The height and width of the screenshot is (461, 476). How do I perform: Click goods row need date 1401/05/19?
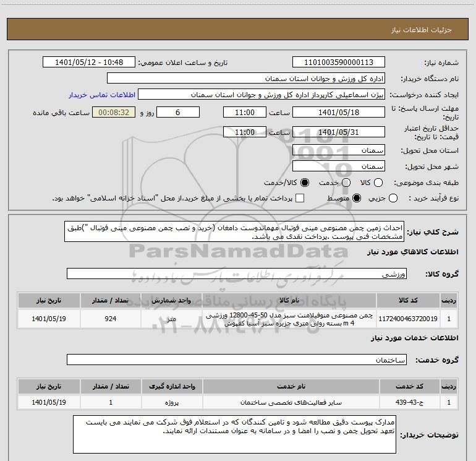coord(49,319)
